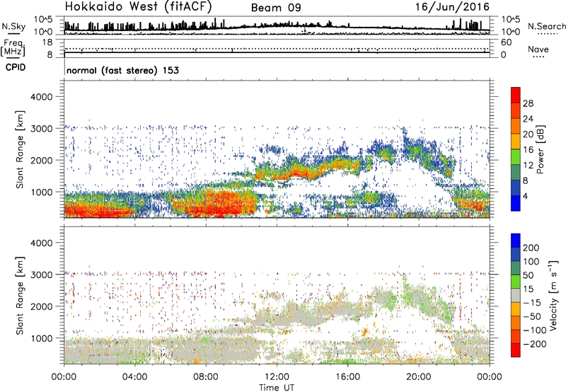Select the '3000' tick of the velocity panel
The height and width of the screenshot is (392, 566).
coord(42,275)
